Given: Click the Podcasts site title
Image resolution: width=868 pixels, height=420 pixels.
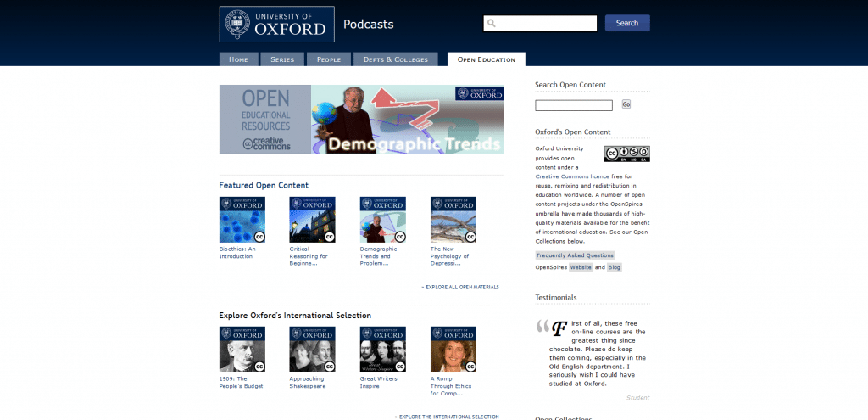Looking at the screenshot, I should pos(369,25).
